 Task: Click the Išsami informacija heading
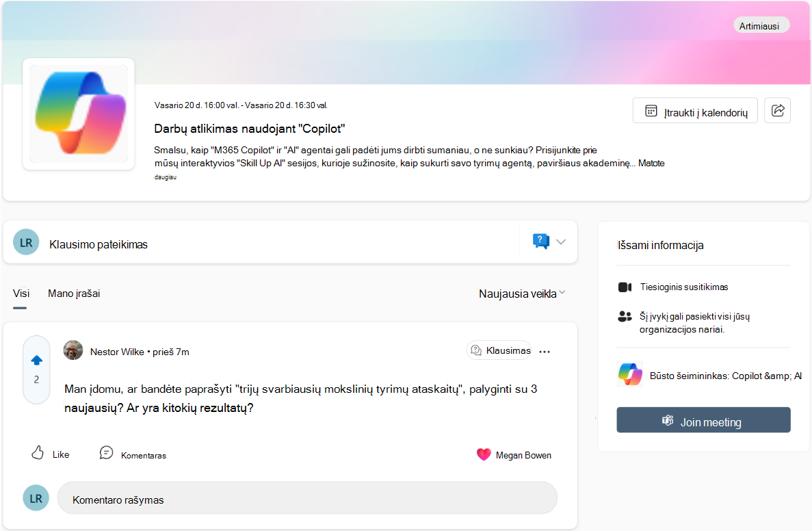(x=660, y=245)
